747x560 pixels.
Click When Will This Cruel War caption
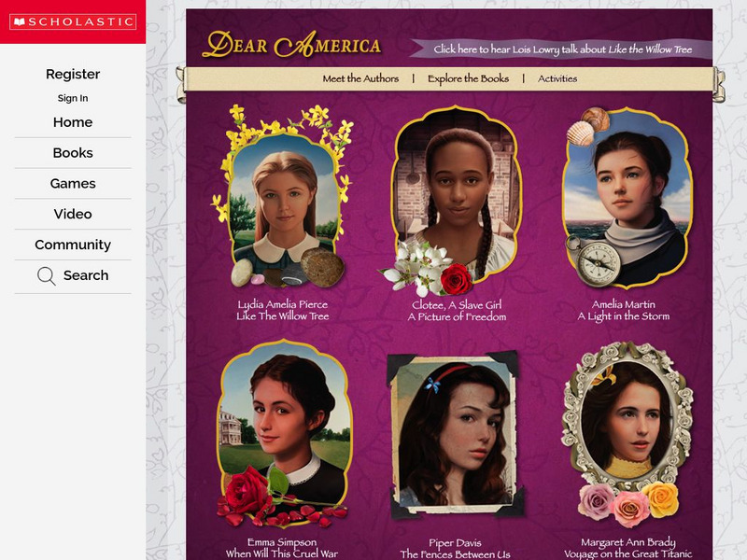point(282,553)
